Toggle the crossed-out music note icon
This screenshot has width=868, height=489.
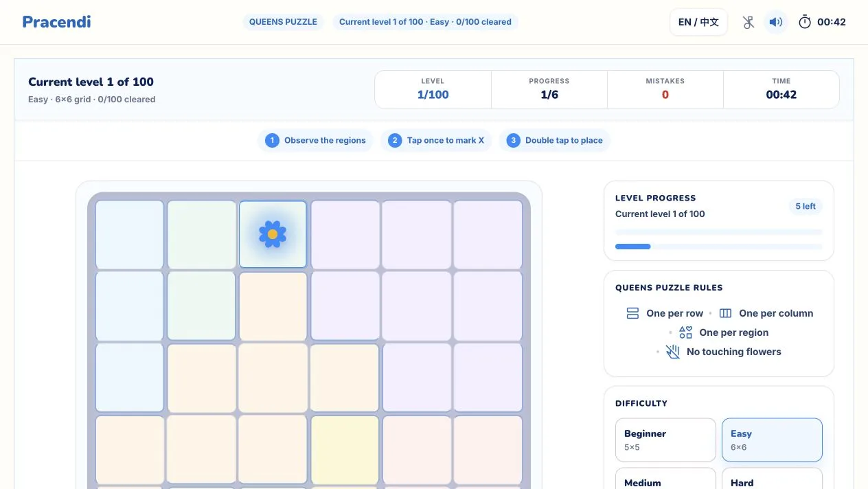[749, 22]
